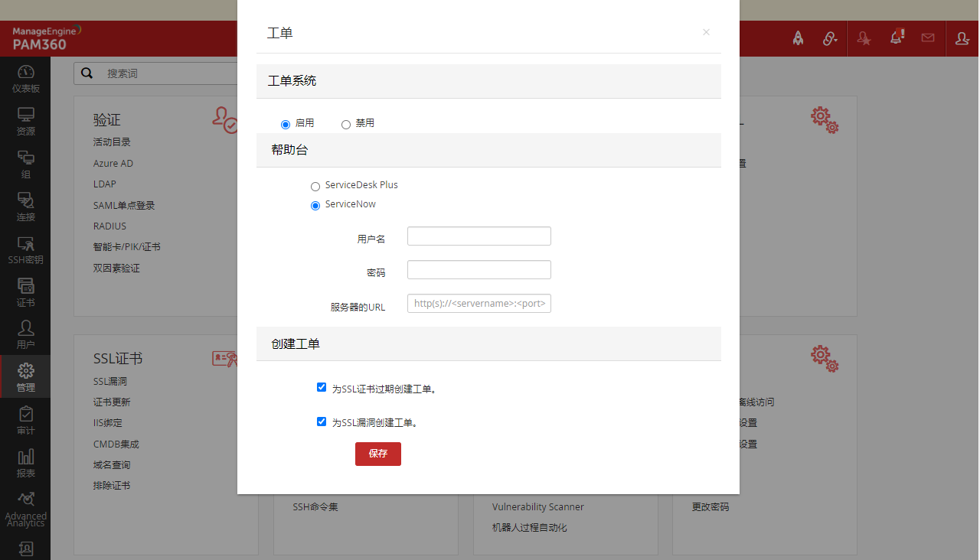Open the SSL漏洞 link
980x560 pixels.
click(x=110, y=381)
